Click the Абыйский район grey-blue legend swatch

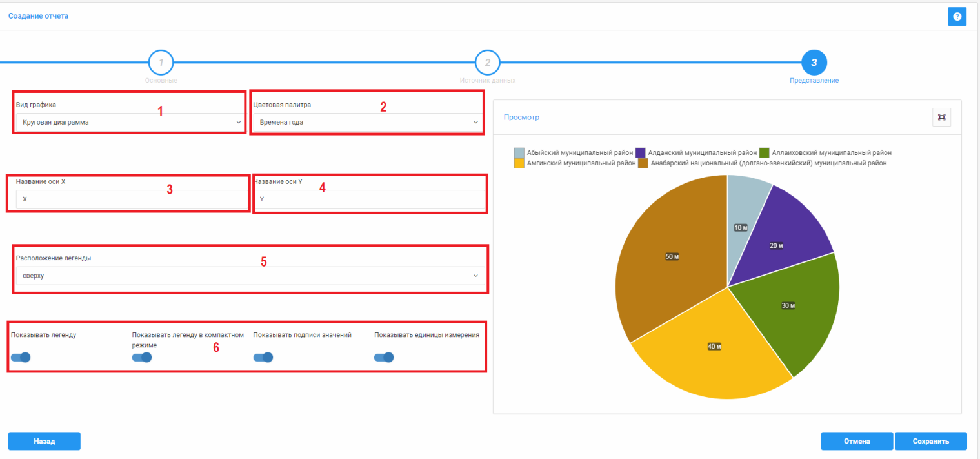(x=519, y=153)
